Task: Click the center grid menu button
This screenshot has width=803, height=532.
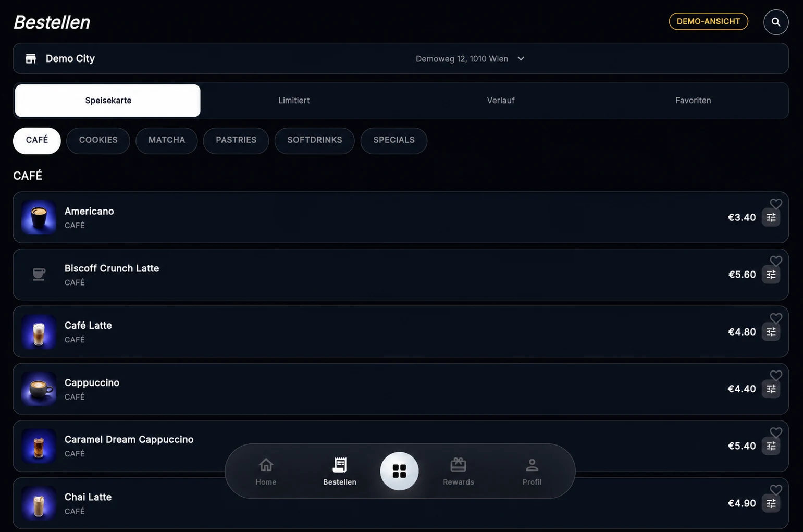Action: [399, 471]
